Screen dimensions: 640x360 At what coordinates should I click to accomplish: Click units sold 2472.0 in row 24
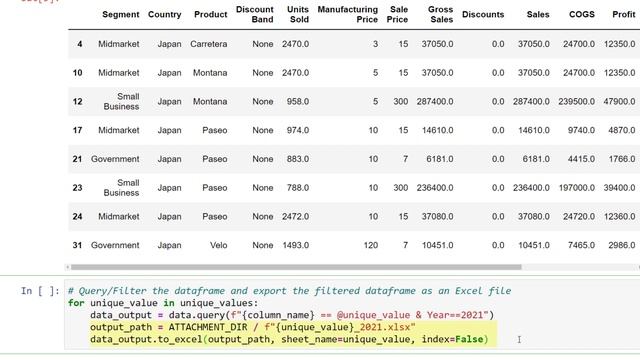(x=296, y=217)
